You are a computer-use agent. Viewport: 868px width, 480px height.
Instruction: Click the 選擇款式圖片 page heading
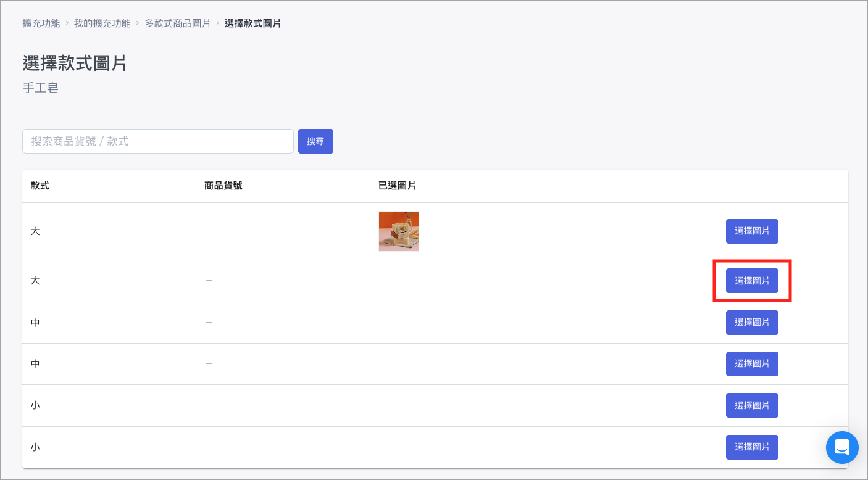[x=75, y=63]
